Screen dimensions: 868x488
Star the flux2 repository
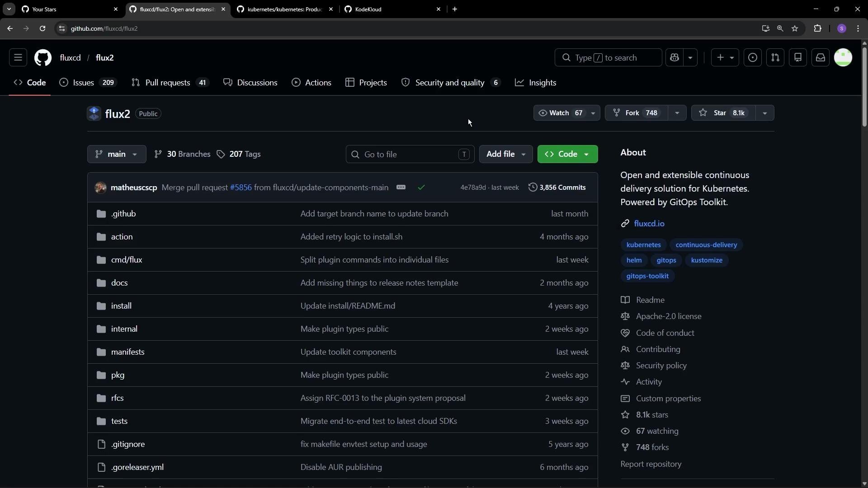pos(723,113)
